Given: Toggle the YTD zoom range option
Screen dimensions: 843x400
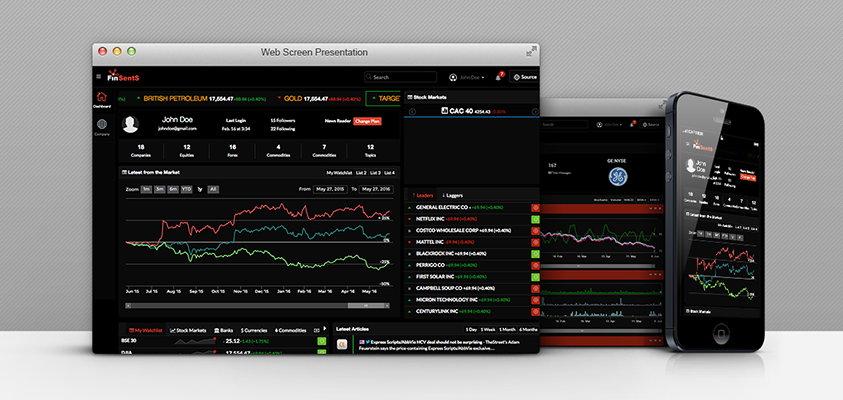Looking at the screenshot, I should click(186, 188).
